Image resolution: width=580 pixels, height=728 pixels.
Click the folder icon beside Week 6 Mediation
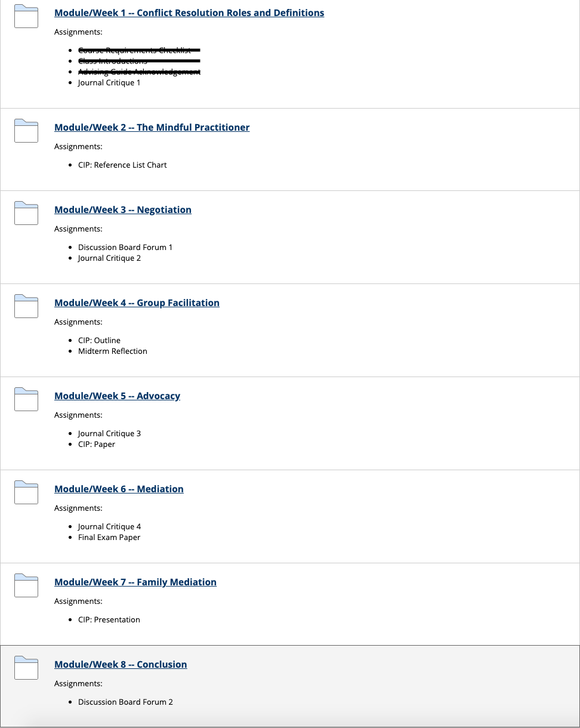pos(26,492)
